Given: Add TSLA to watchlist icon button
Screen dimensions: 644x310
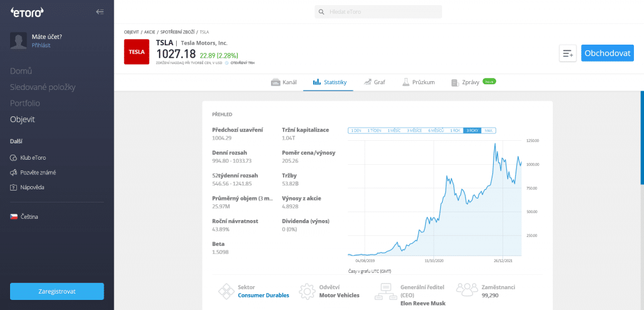Looking at the screenshot, I should pyautogui.click(x=568, y=53).
